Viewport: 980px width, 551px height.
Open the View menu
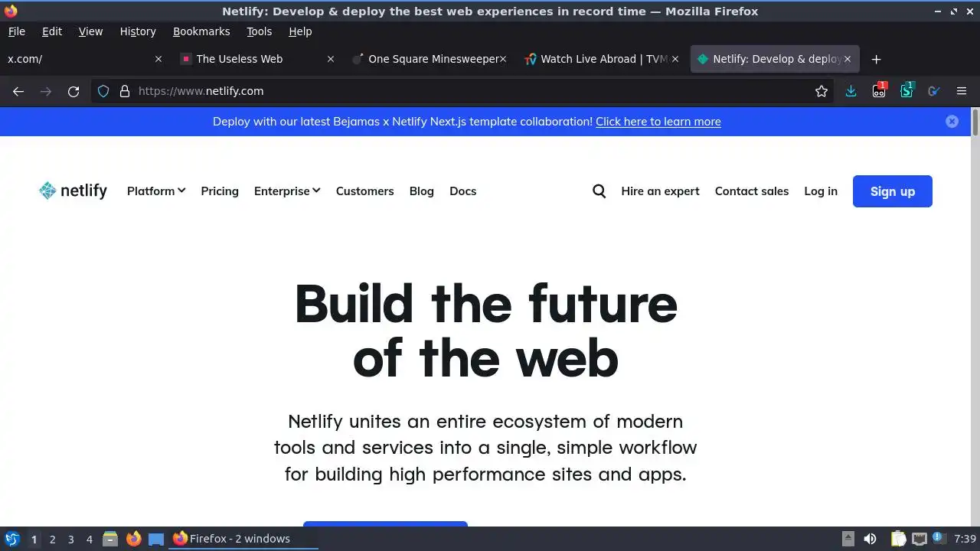point(90,31)
